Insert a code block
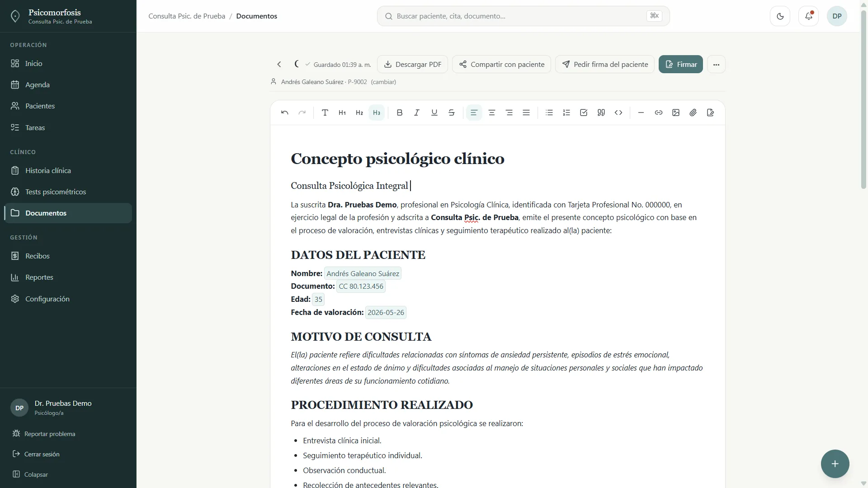Screen dimensions: 868x488 pos(618,113)
